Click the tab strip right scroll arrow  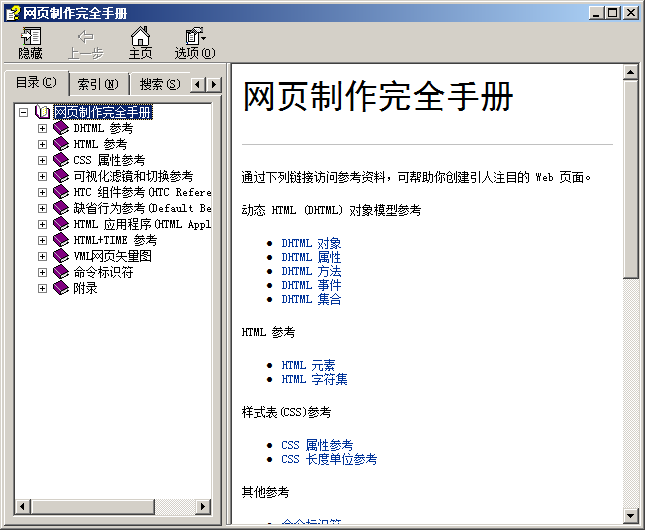pyautogui.click(x=213, y=85)
